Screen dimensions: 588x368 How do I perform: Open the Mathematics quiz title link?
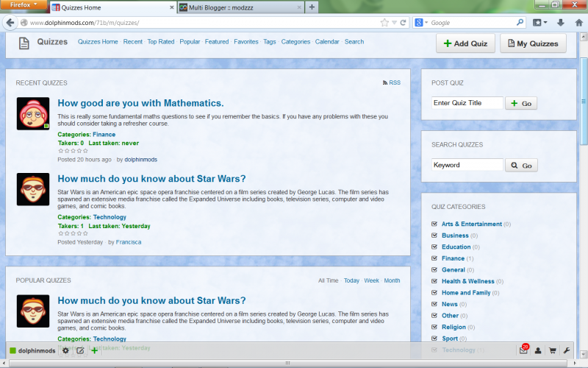(140, 103)
